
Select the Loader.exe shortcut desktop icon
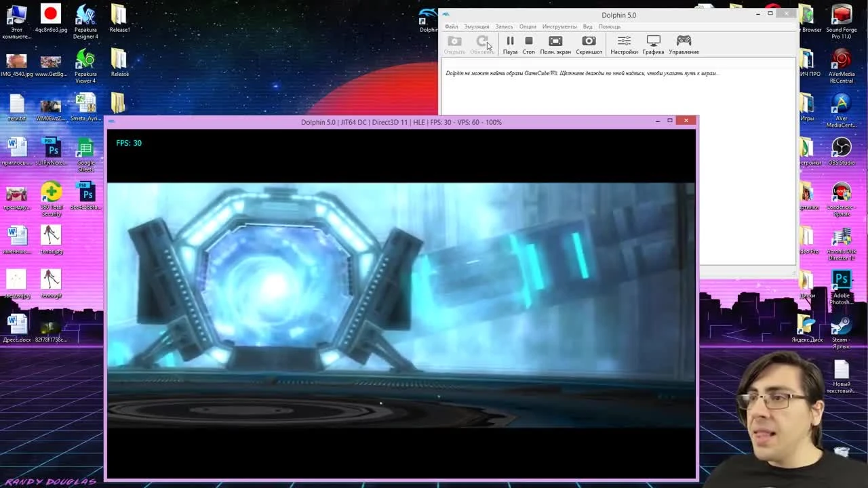click(842, 199)
